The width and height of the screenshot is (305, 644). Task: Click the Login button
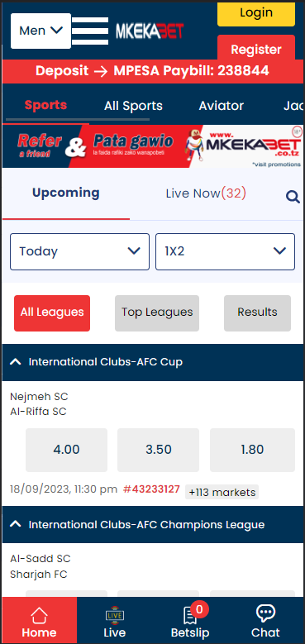tap(256, 13)
